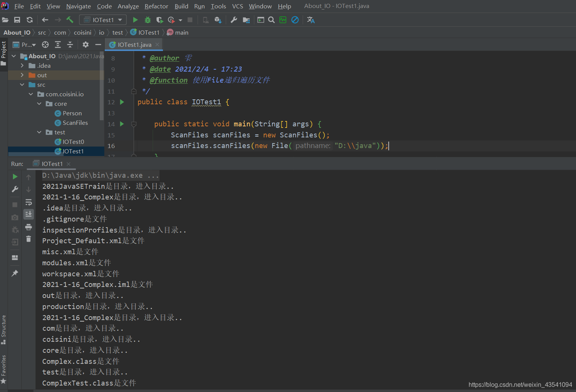
Task: Open the IOTest1 run configuration dropdown
Action: [103, 20]
